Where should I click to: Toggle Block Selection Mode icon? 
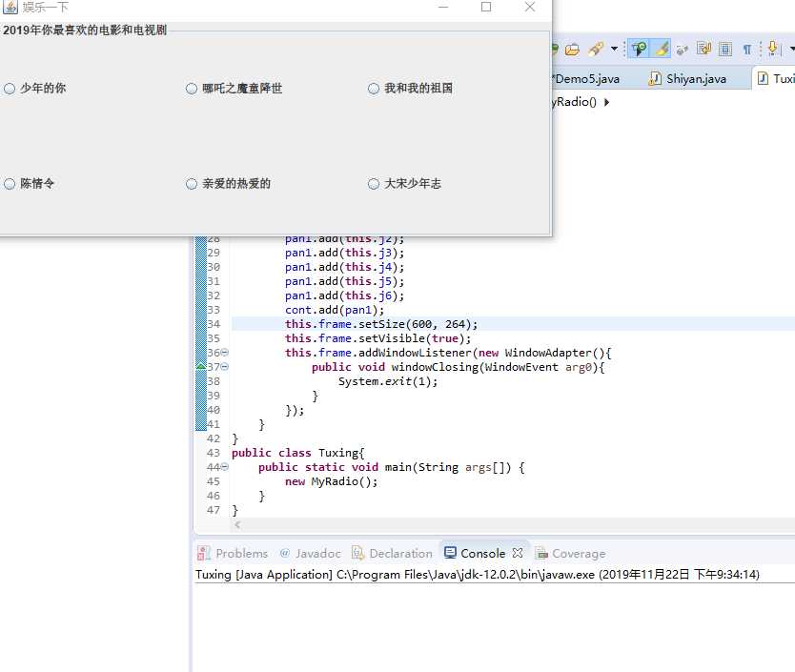point(725,49)
